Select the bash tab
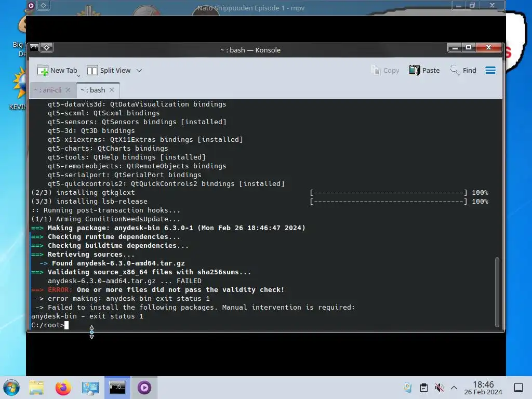The height and width of the screenshot is (399, 532). [92, 90]
